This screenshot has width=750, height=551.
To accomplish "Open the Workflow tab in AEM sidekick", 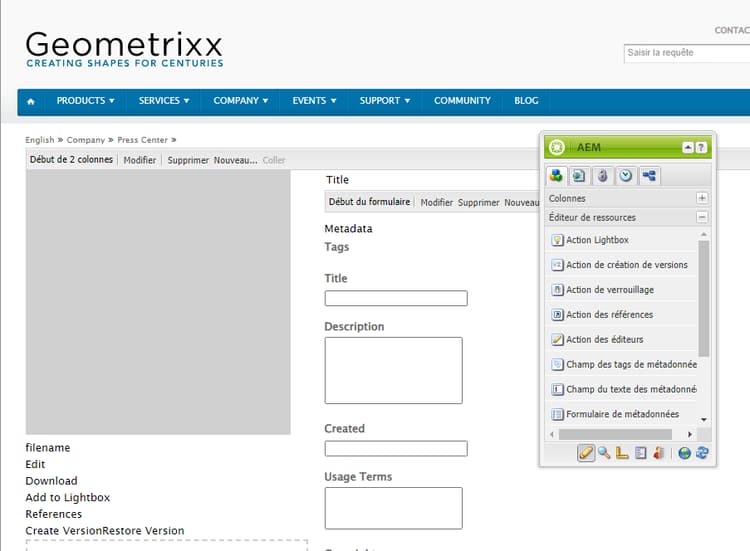I will coord(649,176).
